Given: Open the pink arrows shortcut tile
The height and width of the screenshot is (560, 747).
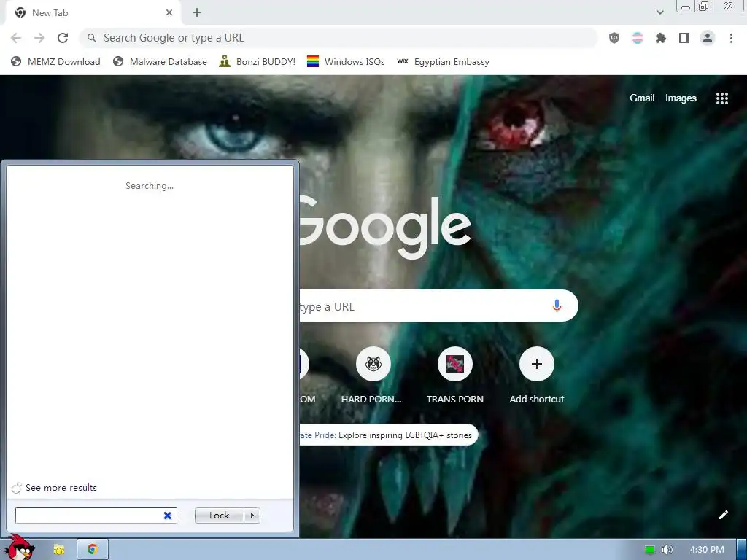Looking at the screenshot, I should (x=455, y=365).
